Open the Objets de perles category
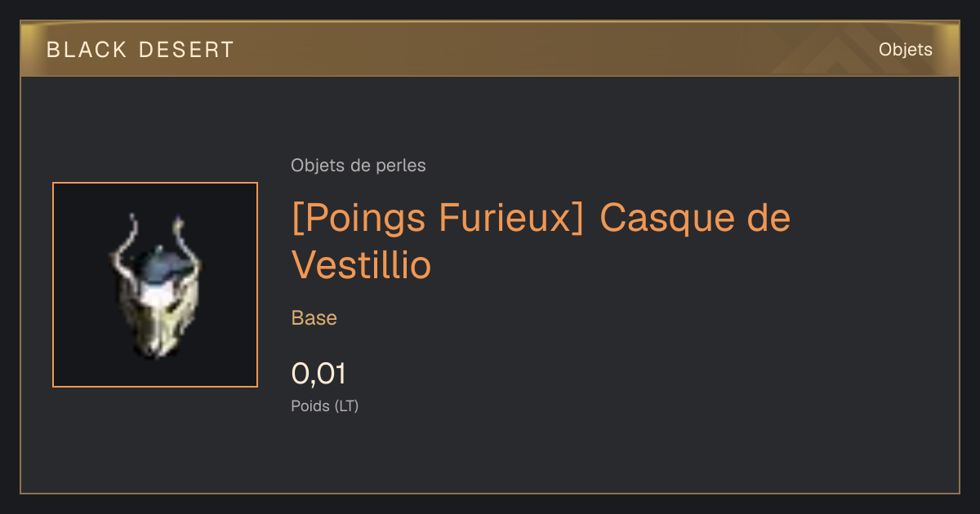This screenshot has height=514, width=980. [x=359, y=166]
